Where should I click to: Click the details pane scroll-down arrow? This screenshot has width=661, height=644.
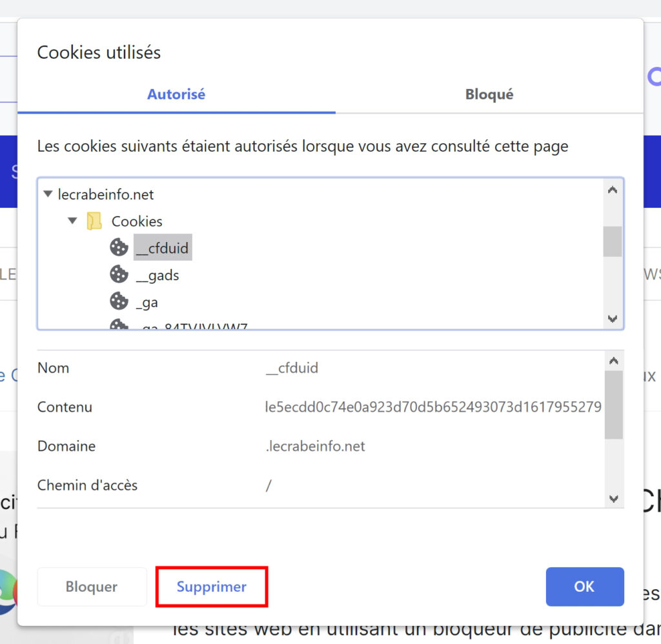pos(614,499)
